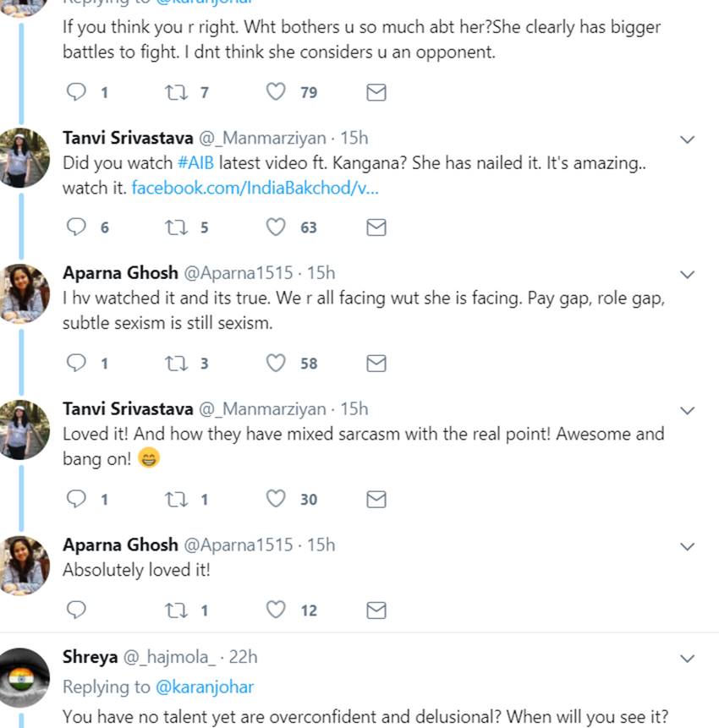Message the 'Loved it! And how' tweet
This screenshot has height=728, width=719.
376,499
